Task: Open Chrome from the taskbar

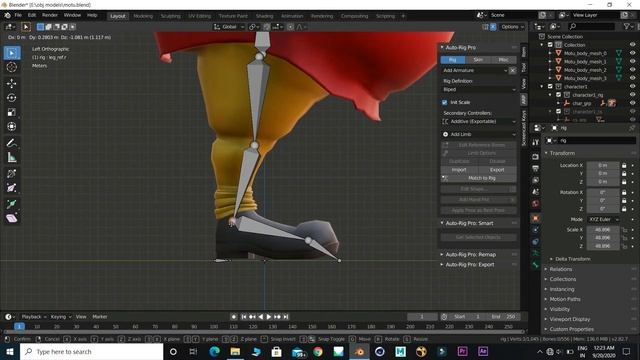Action: point(318,351)
